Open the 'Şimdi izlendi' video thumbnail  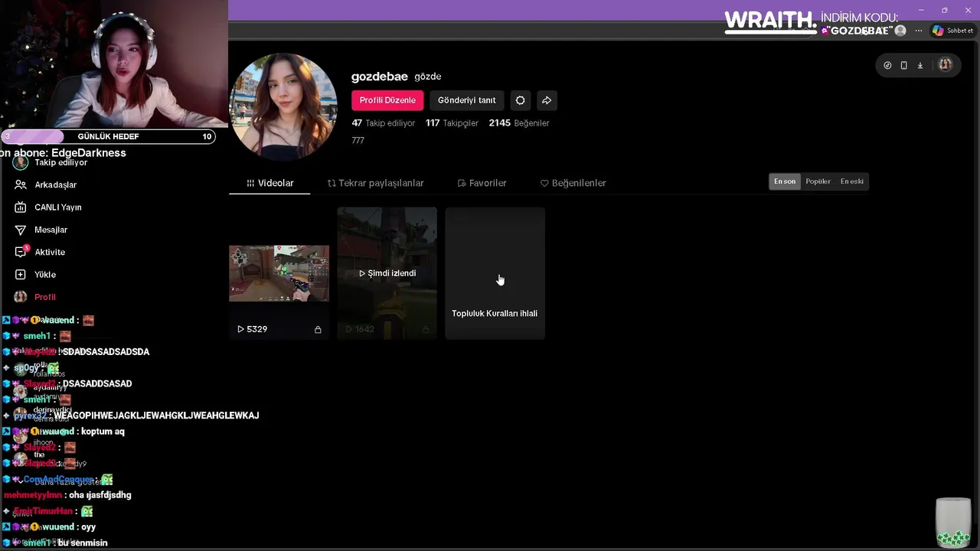point(387,273)
